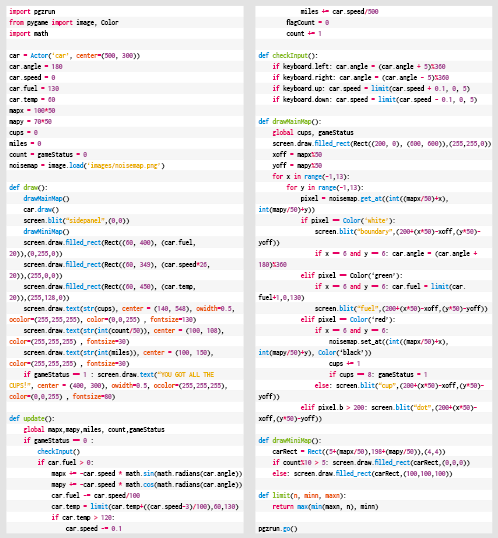Click the 'mapx = 100*50' line
The width and height of the screenshot is (498, 538).
(x=32, y=110)
